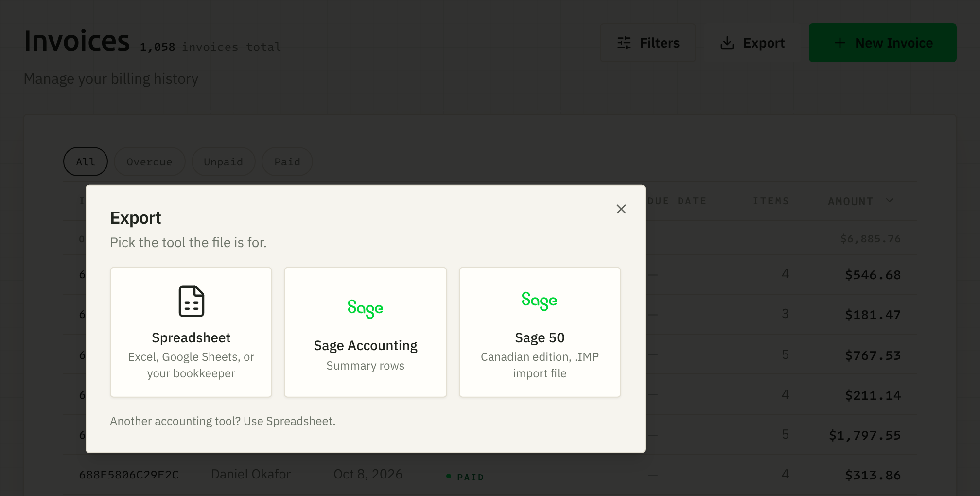Click the 'Canadian edition, .IMP import file' description

[x=540, y=365]
